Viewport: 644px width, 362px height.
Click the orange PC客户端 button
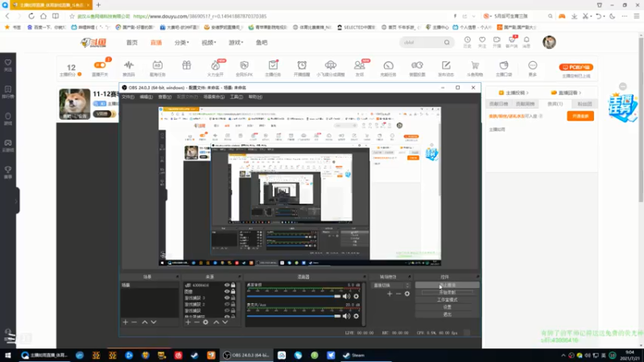[x=576, y=68]
